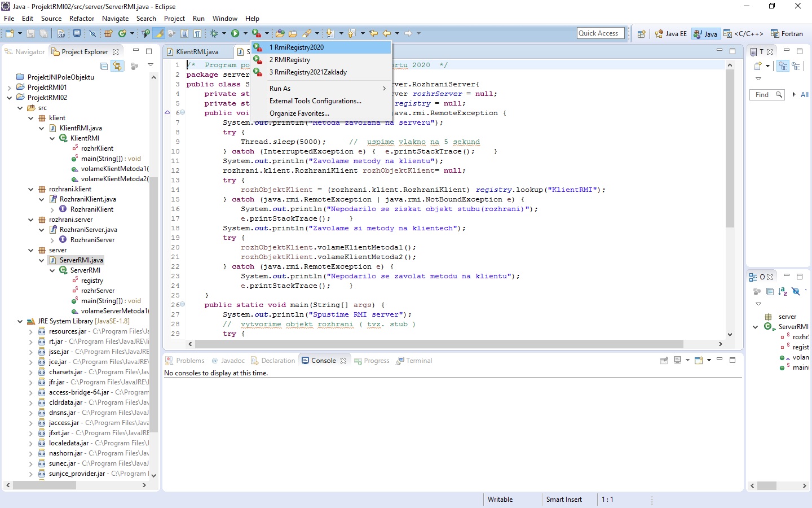
Task: Click the Save All toolbar icon
Action: (43, 33)
